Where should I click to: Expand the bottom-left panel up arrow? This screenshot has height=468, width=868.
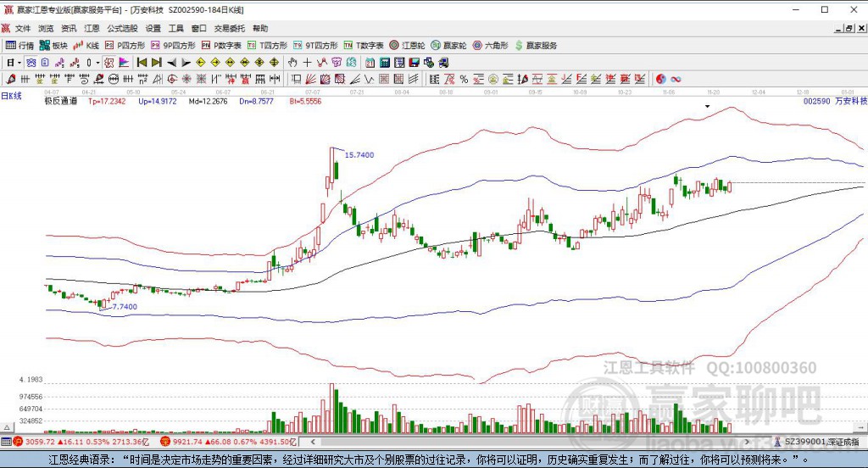pyautogui.click(x=7, y=427)
